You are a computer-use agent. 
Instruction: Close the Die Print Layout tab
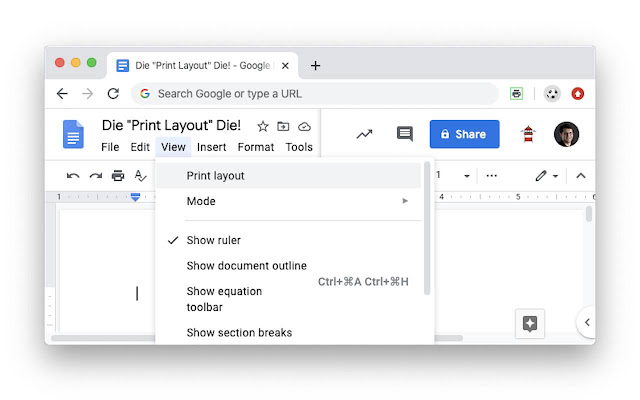285,66
